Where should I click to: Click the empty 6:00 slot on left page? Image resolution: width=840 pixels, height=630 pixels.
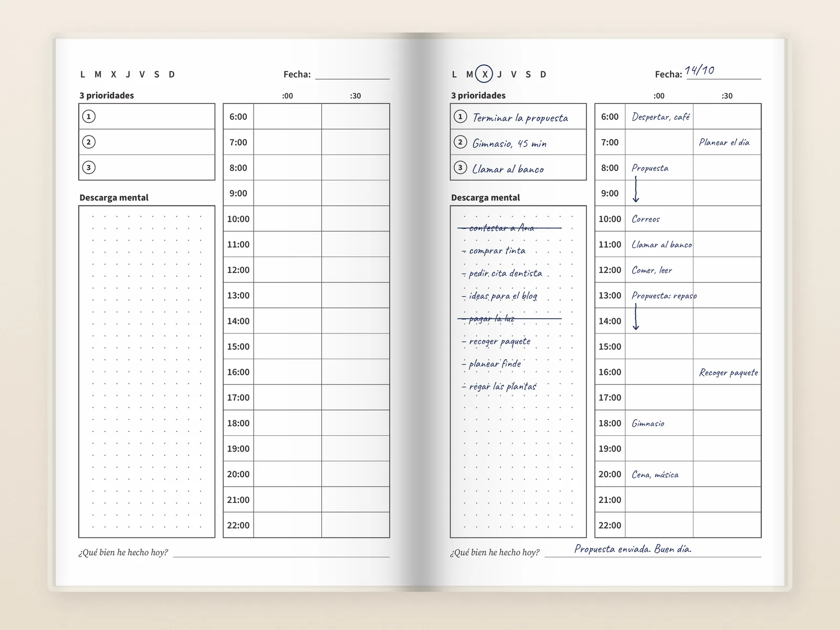point(288,117)
